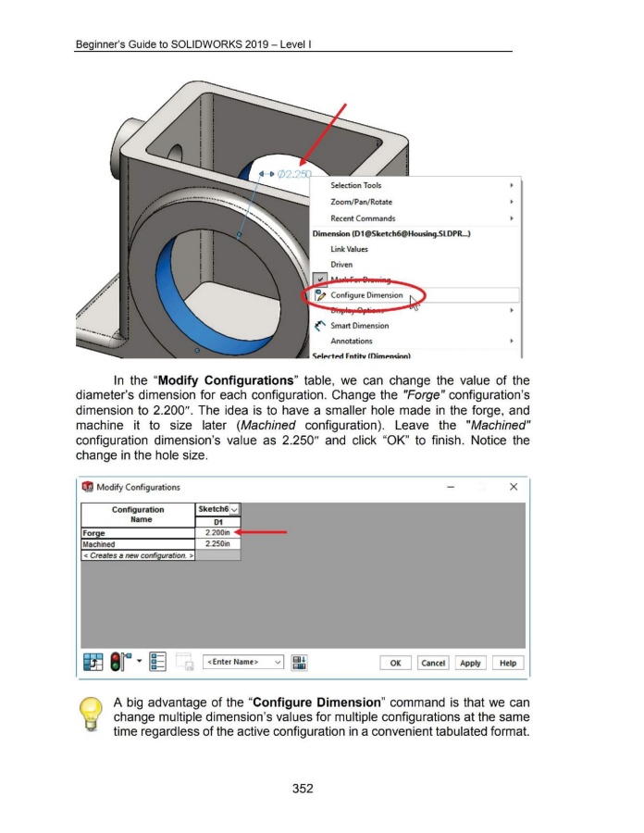Toggle the Driven option for the dimension
This screenshot has width=644, height=833.
click(342, 264)
